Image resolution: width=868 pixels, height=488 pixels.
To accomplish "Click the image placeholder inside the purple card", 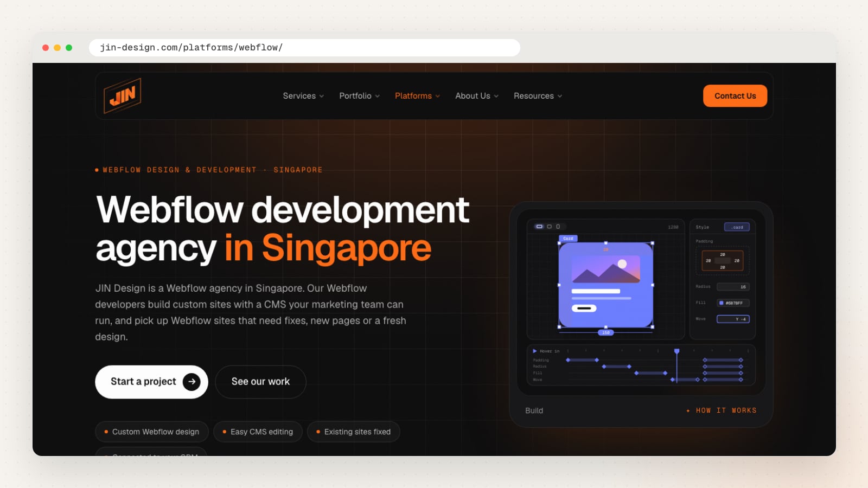I will [x=606, y=269].
